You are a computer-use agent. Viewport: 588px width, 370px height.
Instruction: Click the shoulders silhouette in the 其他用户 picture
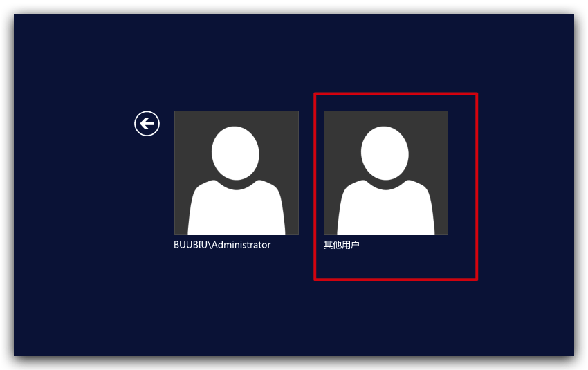pyautogui.click(x=386, y=210)
